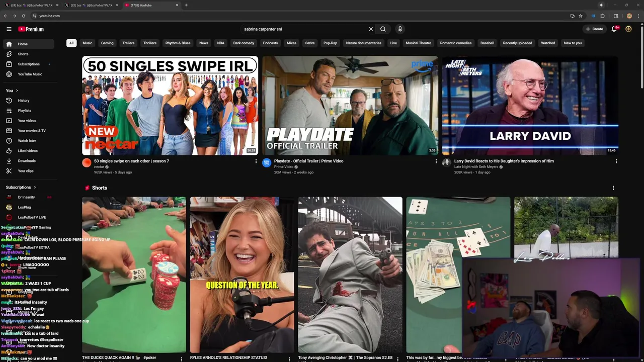Open the Dr Insanity subscription
Screen dimensions: 644x362
coord(28,197)
